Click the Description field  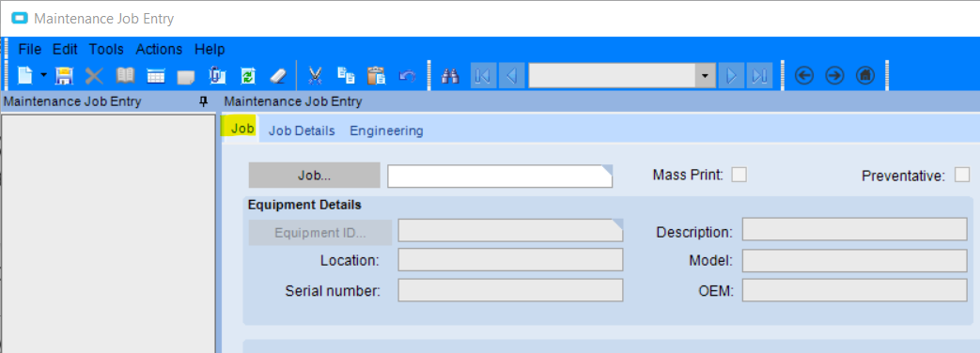855,229
